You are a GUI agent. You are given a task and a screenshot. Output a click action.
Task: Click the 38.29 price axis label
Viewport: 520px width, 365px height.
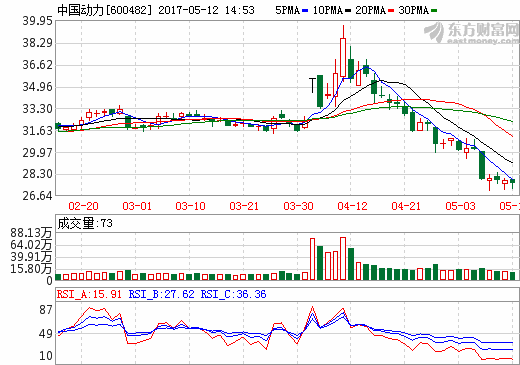point(38,43)
